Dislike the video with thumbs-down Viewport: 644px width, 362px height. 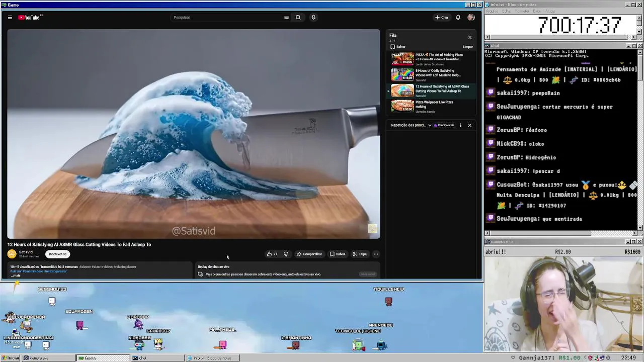click(286, 254)
